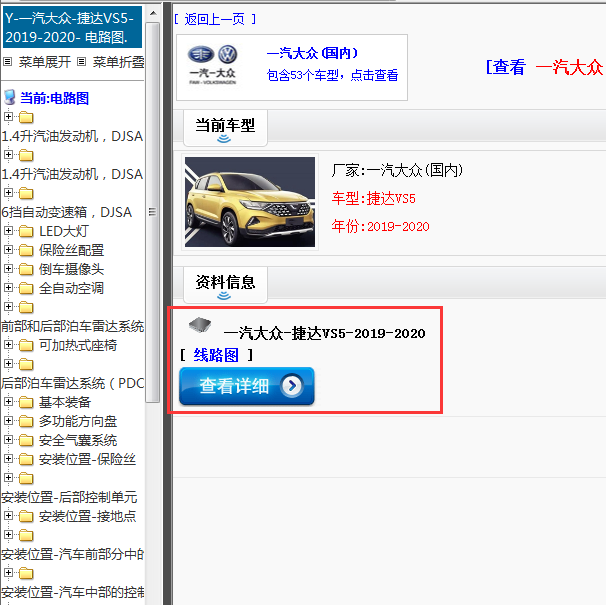
Task: Click the 查看详细 button
Action: [x=247, y=386]
